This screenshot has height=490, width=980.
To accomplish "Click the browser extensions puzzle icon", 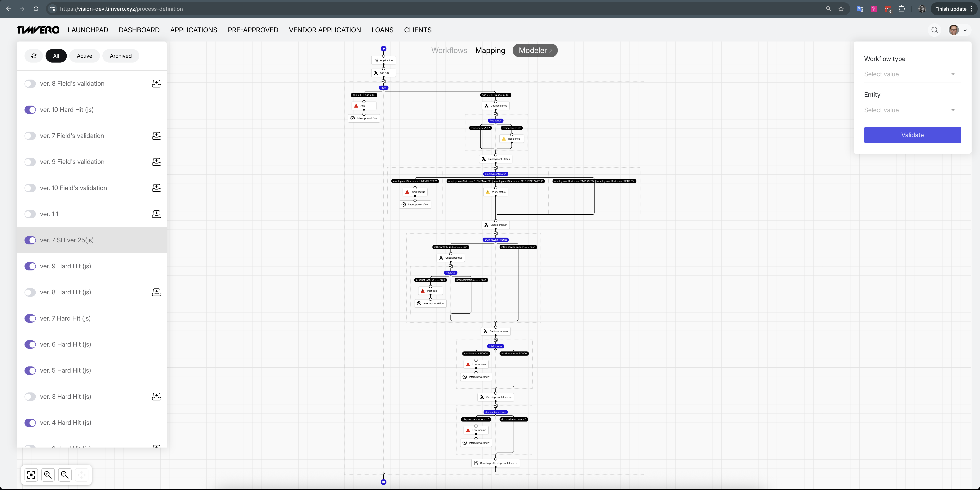I will [x=902, y=9].
